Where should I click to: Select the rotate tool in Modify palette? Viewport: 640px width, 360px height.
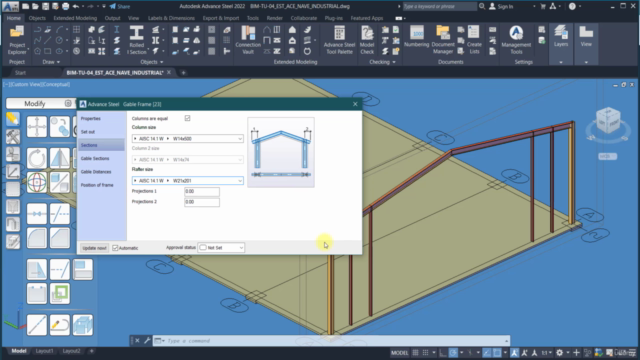tap(37, 158)
